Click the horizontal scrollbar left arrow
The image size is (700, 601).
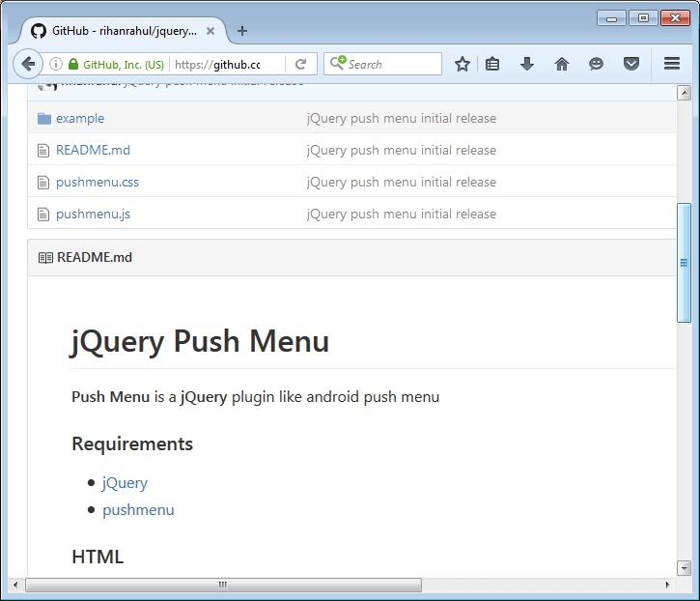15,585
